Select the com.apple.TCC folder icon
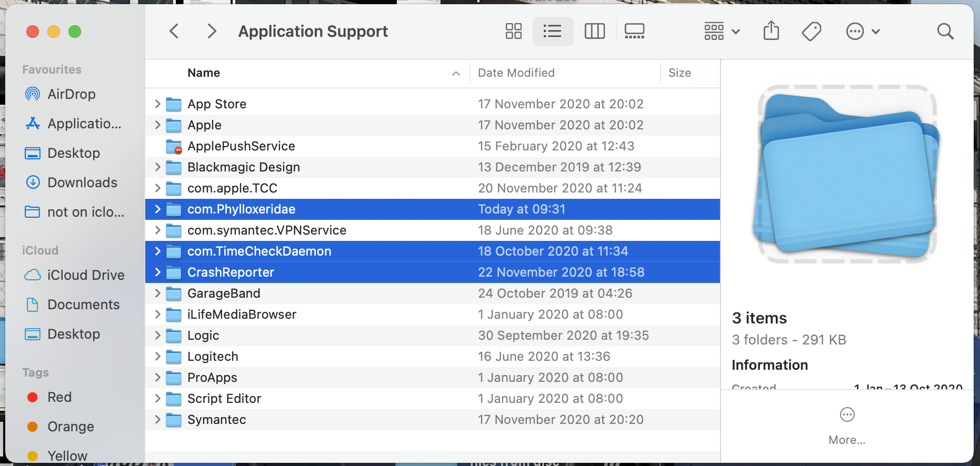The width and height of the screenshot is (980, 466). (174, 188)
